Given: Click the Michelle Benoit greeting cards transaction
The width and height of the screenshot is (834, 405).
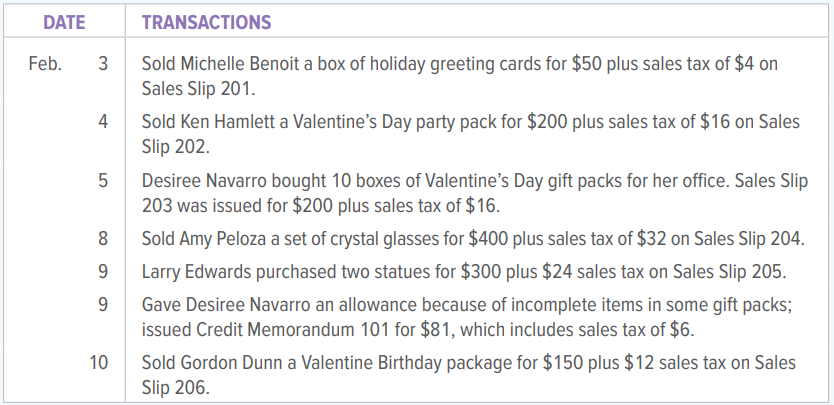Looking at the screenshot, I should 460,76.
